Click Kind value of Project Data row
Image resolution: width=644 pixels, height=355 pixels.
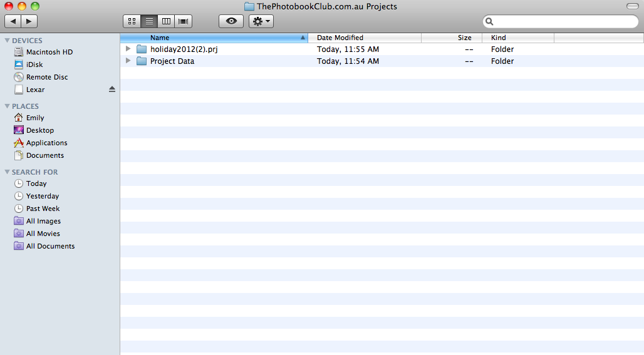pyautogui.click(x=502, y=61)
